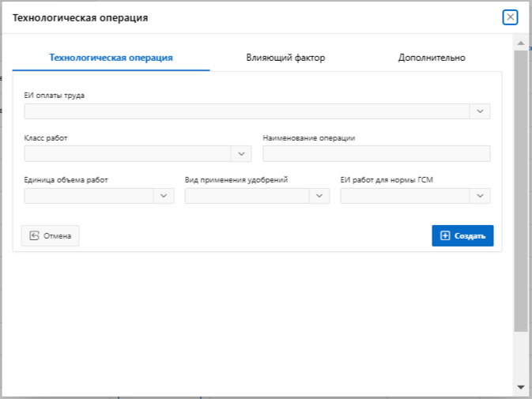
Task: Close the Технологическая операция dialog
Action: coord(510,17)
